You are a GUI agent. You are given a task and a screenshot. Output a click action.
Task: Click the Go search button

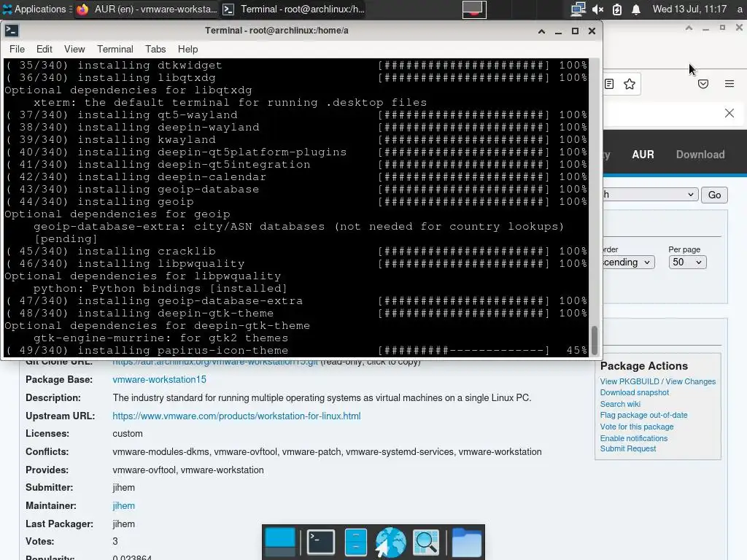(x=714, y=195)
